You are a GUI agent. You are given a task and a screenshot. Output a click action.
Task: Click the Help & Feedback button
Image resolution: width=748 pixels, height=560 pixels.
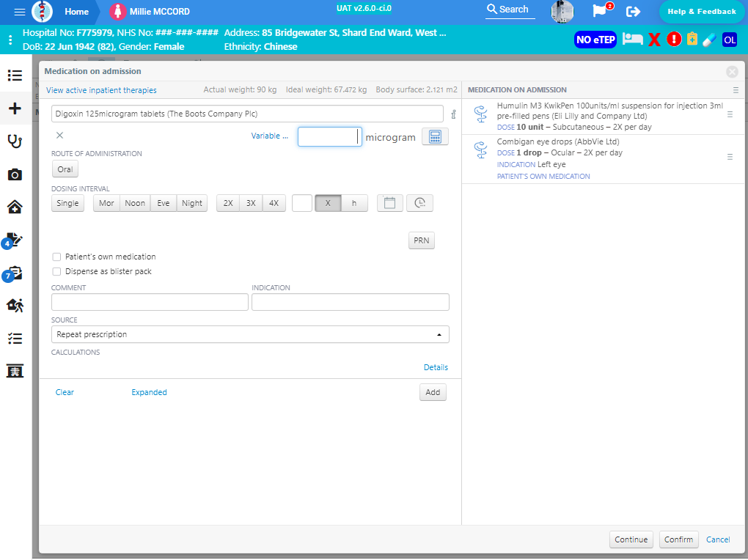[702, 12]
